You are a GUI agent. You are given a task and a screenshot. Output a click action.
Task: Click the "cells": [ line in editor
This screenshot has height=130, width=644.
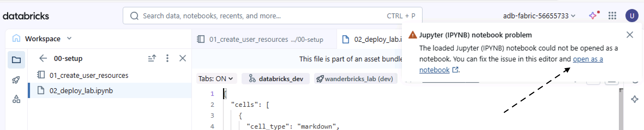(x=250, y=105)
